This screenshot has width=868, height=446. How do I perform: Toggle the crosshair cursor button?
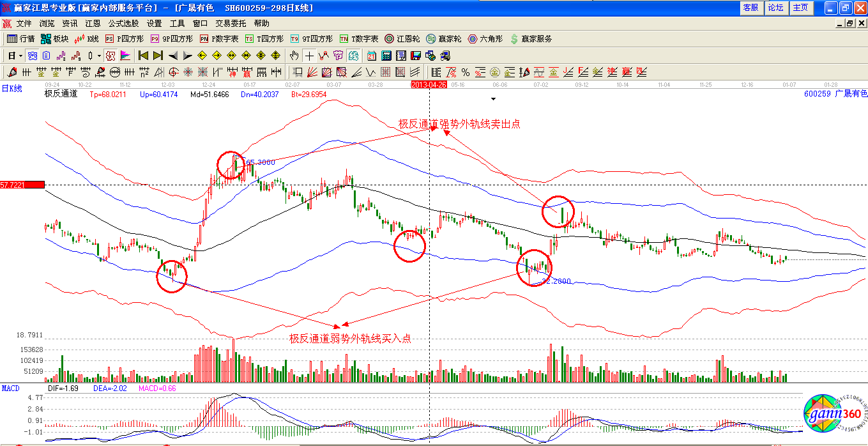tap(309, 56)
